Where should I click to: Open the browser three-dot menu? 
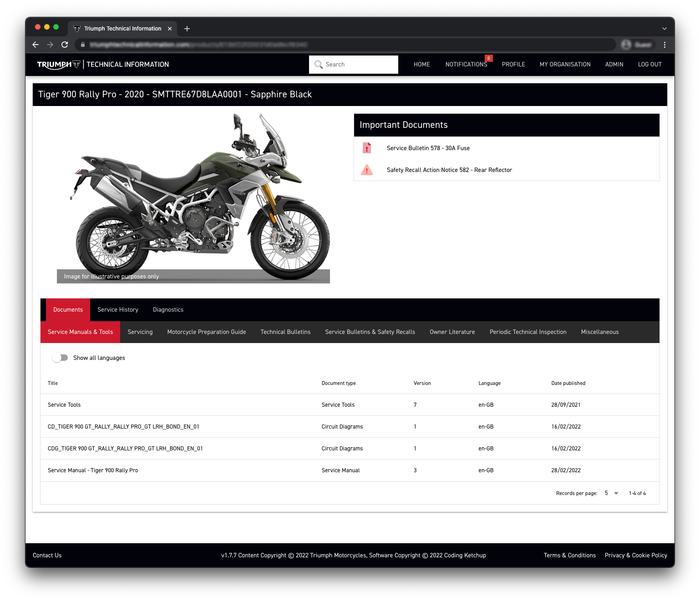pos(664,45)
